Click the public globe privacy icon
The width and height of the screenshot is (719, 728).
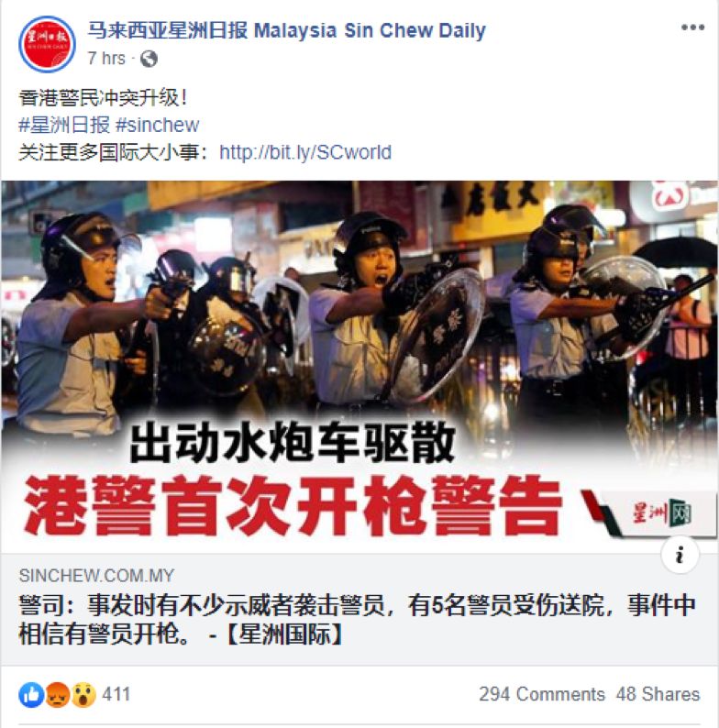tap(149, 59)
